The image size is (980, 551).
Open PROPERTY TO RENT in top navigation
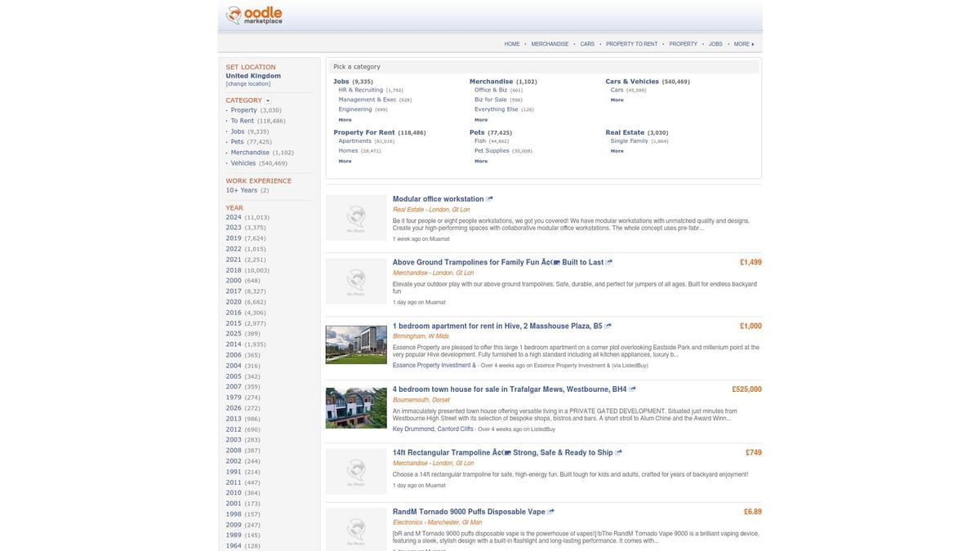click(631, 44)
